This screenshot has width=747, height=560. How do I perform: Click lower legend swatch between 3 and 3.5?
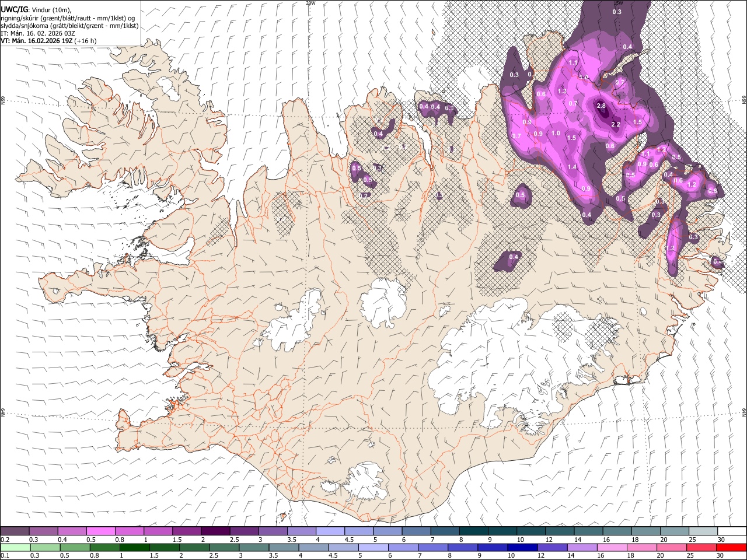pos(254,547)
